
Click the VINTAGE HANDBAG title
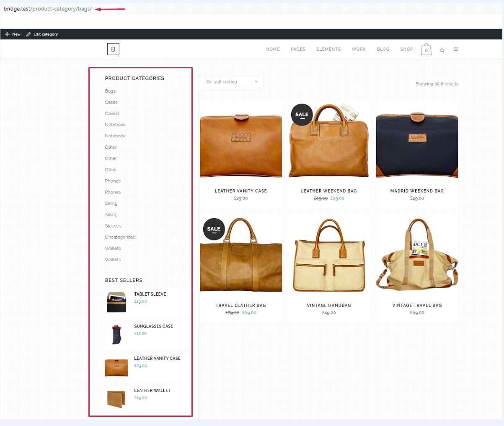pos(329,305)
